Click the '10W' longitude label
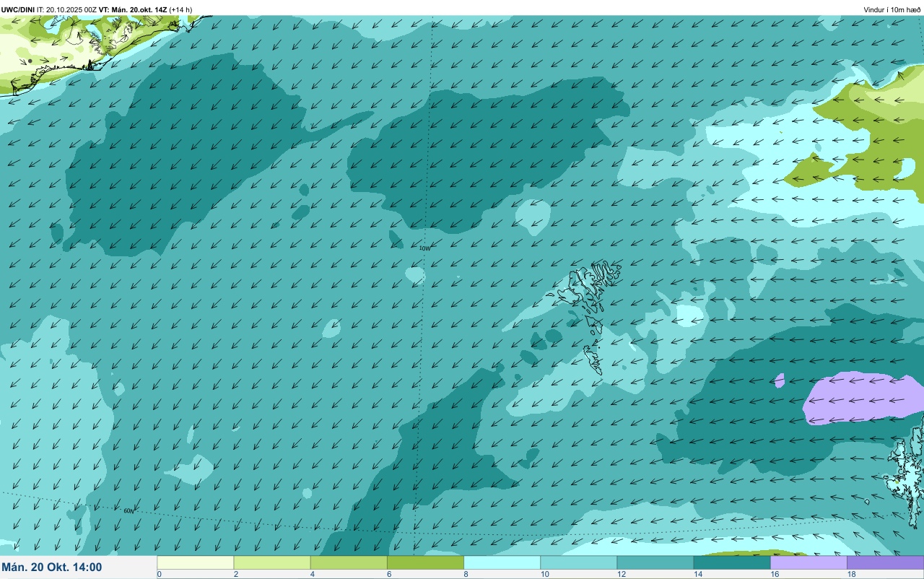Image resolution: width=924 pixels, height=579 pixels. click(x=424, y=248)
